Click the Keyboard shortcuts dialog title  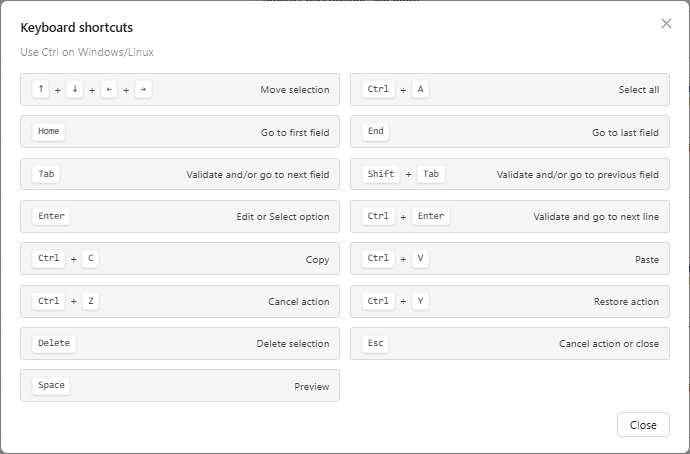pyautogui.click(x=76, y=28)
